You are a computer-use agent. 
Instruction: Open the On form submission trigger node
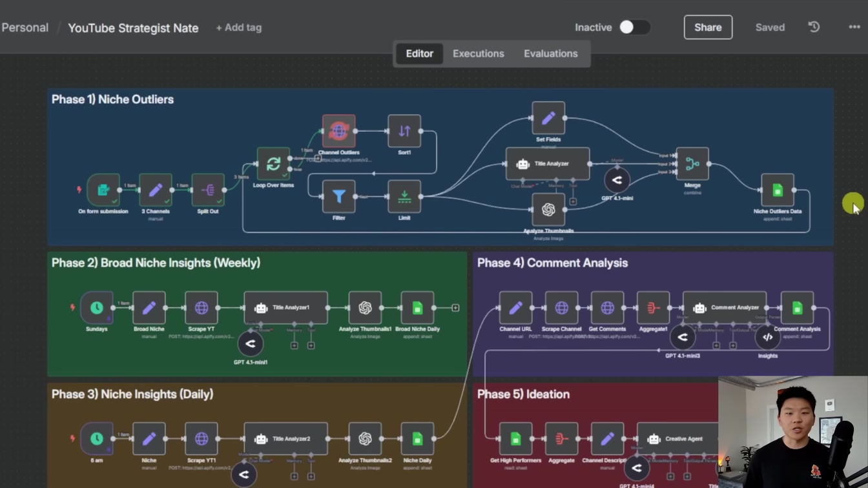[103, 190]
